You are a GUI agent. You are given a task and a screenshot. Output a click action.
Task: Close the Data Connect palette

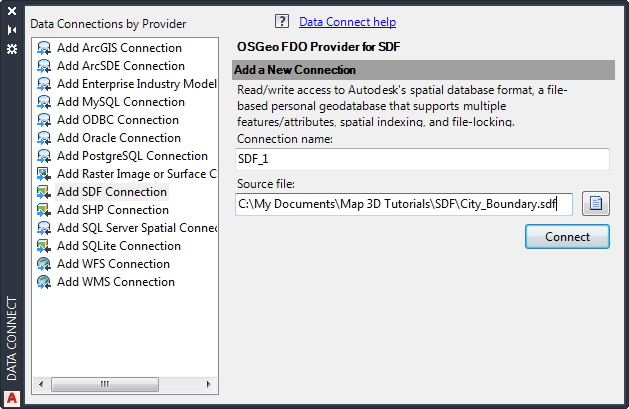12,11
